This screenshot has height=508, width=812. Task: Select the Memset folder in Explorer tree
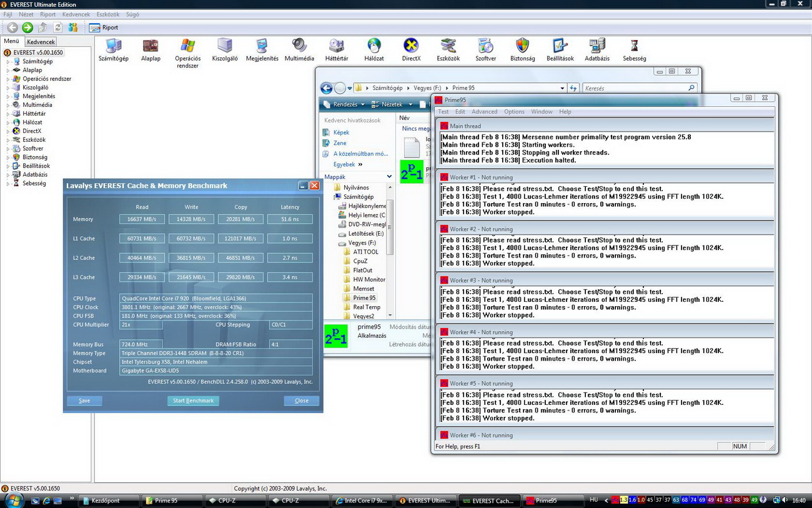pyautogui.click(x=364, y=289)
